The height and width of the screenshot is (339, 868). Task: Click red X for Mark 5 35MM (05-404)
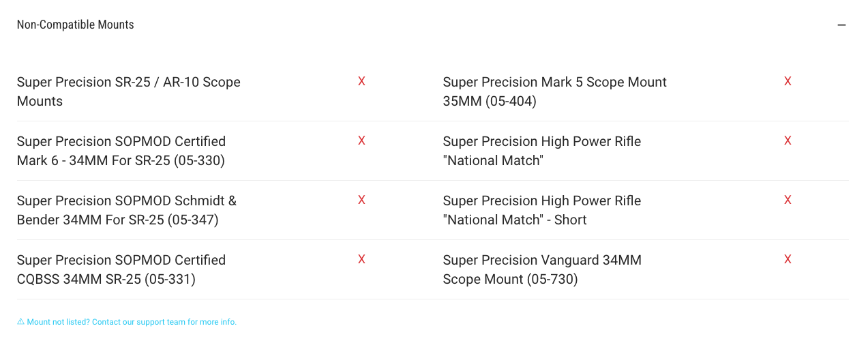point(788,81)
